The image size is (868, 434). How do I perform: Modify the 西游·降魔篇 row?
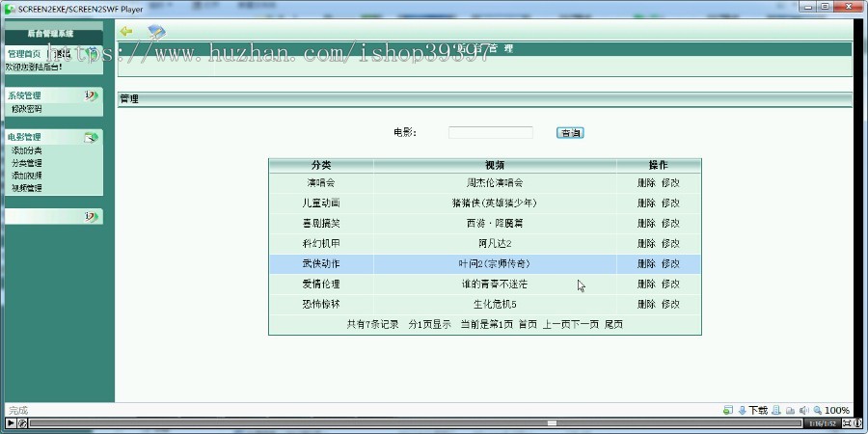coord(670,223)
